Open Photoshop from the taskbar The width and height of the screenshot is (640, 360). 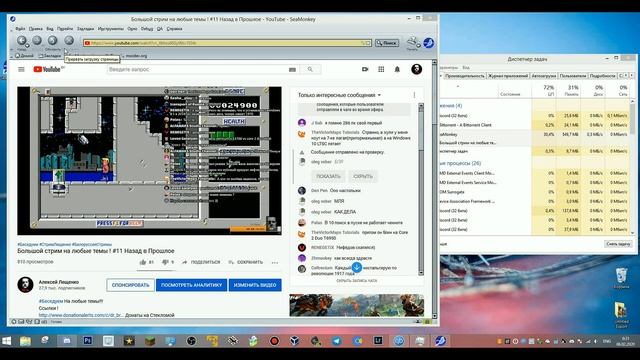(x=87, y=341)
